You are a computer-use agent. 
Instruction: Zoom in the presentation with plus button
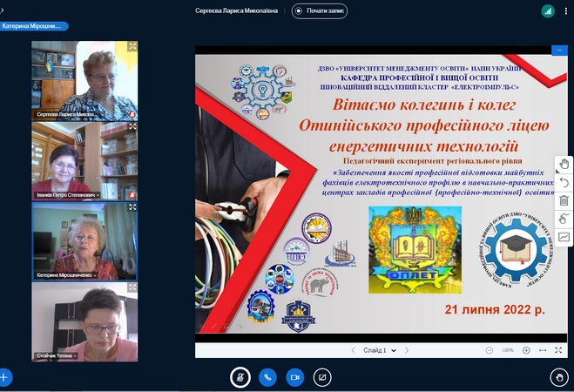[527, 350]
